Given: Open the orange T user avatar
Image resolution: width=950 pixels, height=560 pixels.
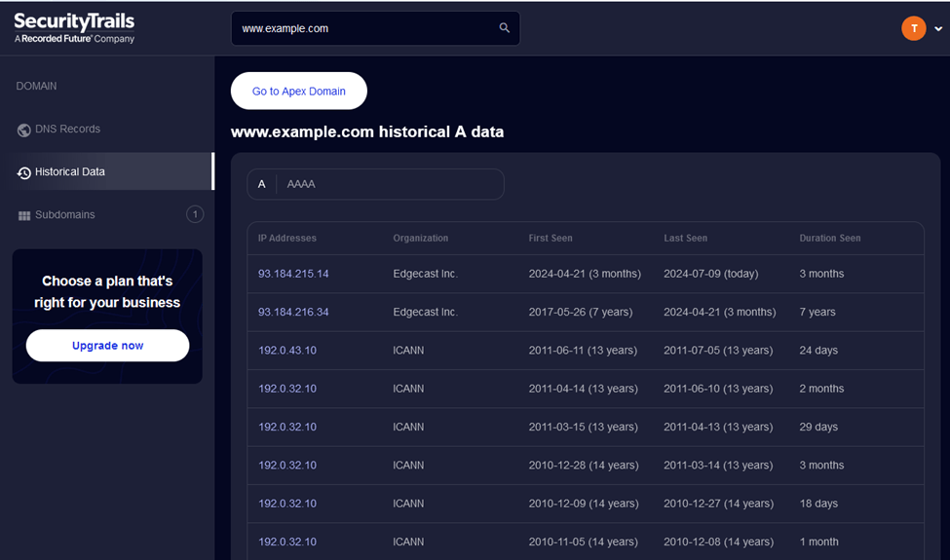Looking at the screenshot, I should (914, 28).
